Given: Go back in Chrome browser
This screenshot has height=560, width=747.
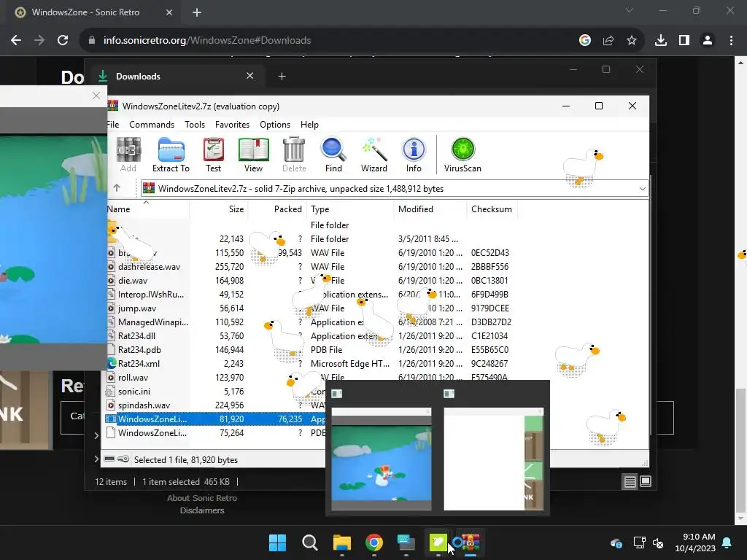Looking at the screenshot, I should click(x=16, y=41).
